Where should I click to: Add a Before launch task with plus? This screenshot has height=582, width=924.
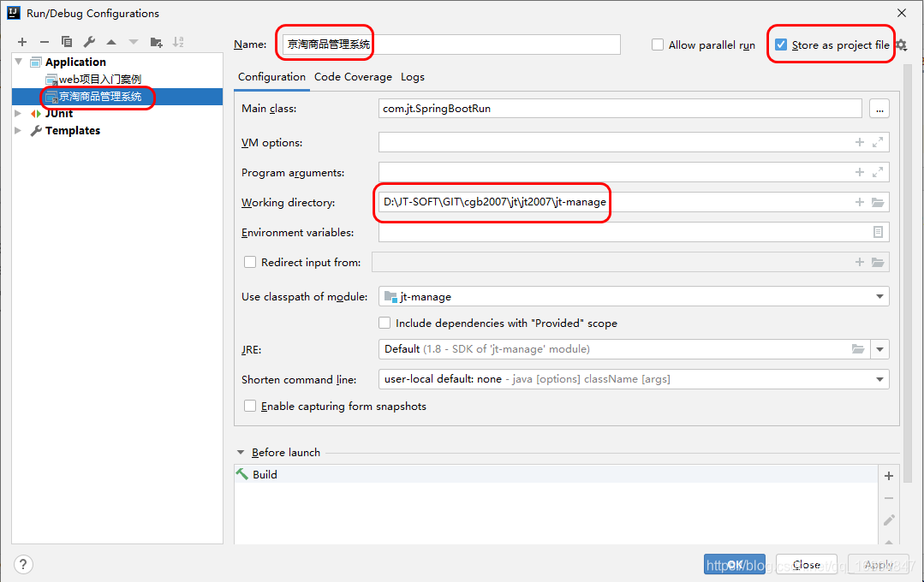pyautogui.click(x=889, y=476)
